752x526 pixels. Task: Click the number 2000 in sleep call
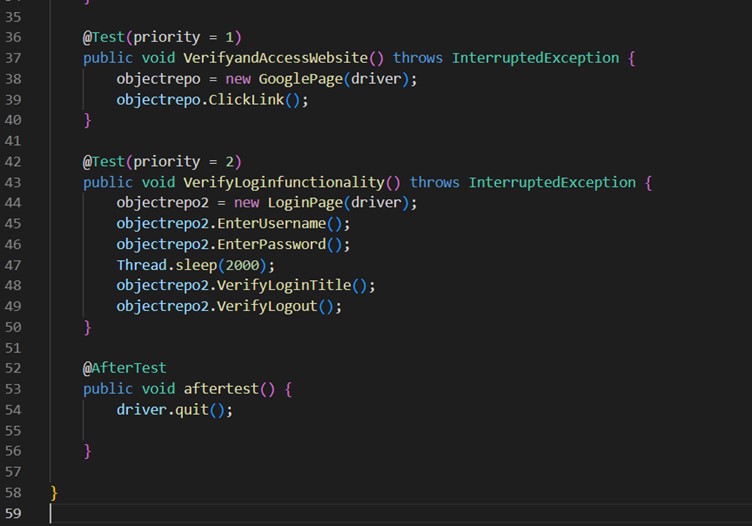[242, 265]
